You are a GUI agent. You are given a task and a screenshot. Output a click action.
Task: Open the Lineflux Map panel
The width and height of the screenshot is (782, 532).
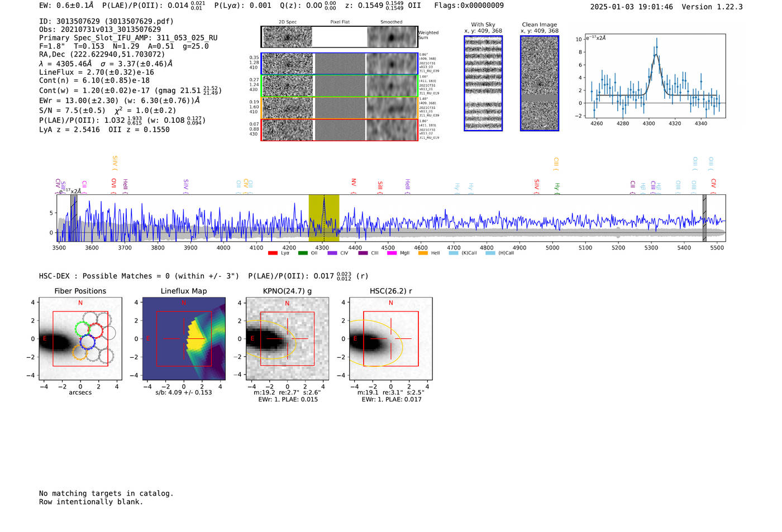pyautogui.click(x=184, y=339)
